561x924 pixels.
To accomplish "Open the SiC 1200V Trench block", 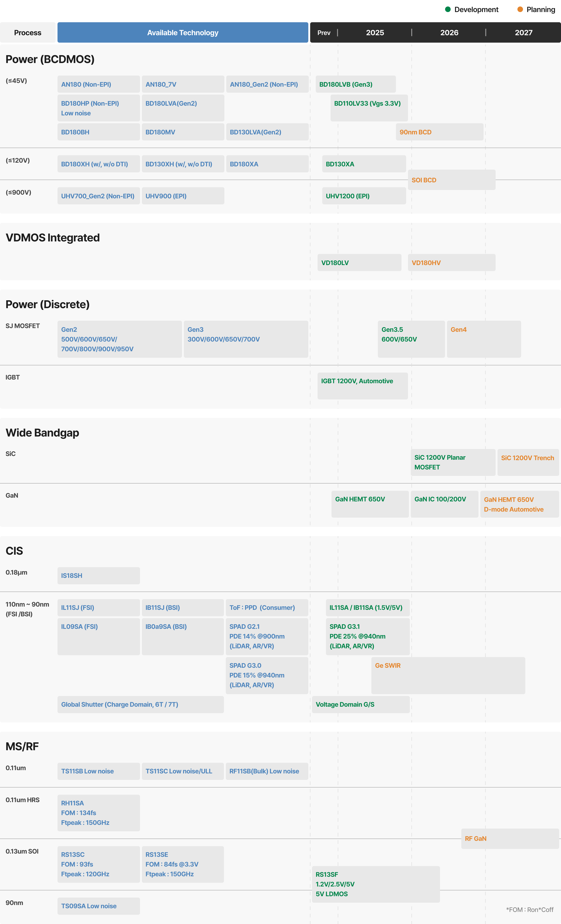I will click(x=528, y=462).
